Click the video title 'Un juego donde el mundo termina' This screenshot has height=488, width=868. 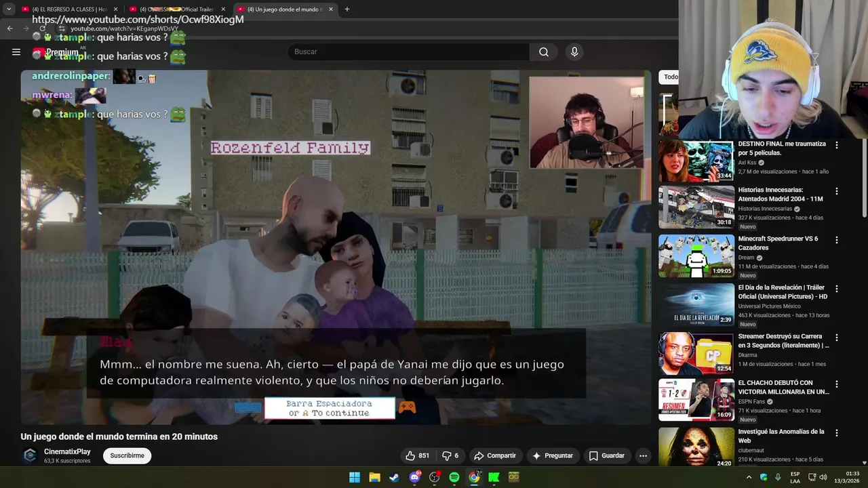point(119,437)
